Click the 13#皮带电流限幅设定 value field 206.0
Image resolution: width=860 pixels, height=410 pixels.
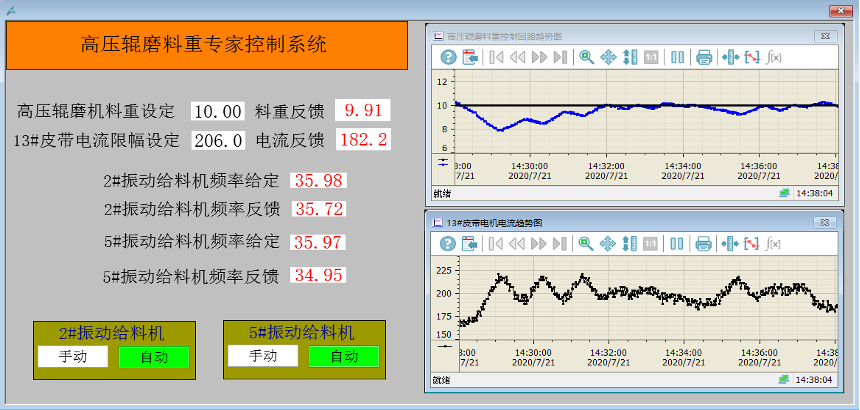(218, 140)
